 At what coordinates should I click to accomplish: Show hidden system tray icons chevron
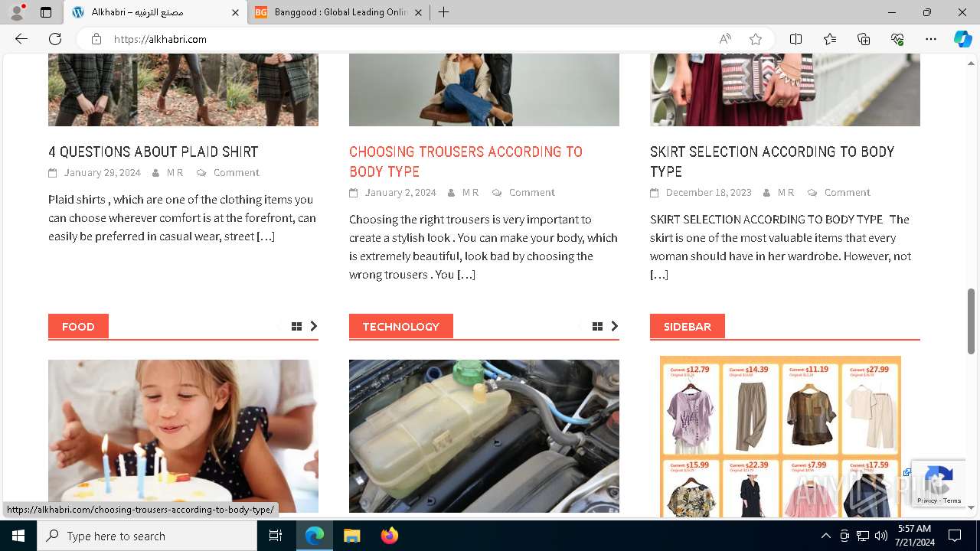tap(825, 536)
